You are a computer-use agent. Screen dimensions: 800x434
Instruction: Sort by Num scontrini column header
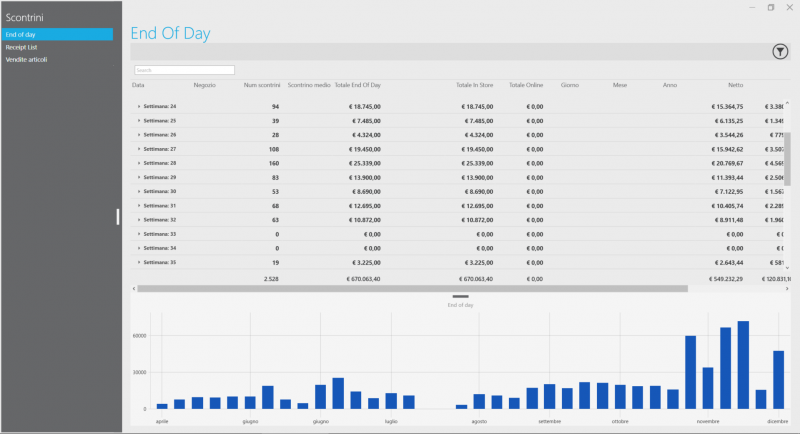[262, 85]
